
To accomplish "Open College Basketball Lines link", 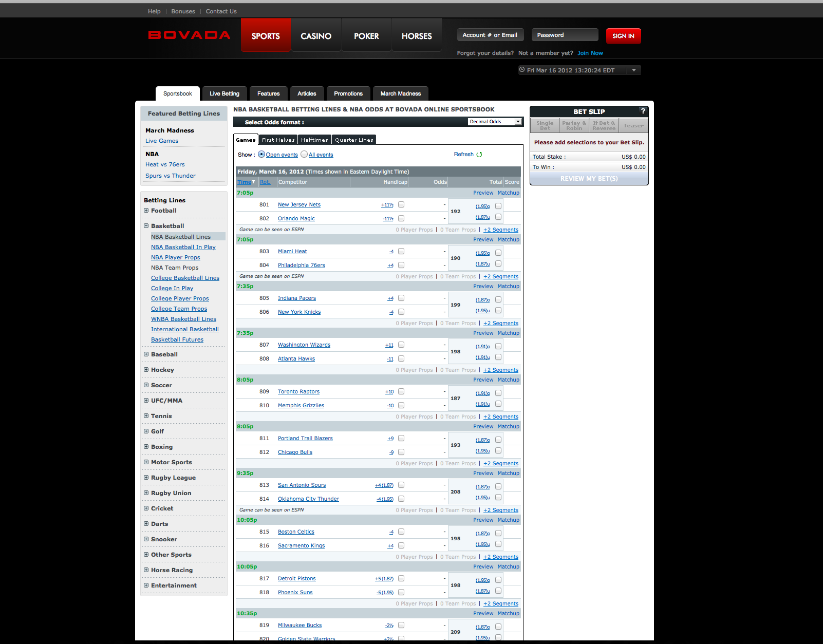I will point(185,278).
